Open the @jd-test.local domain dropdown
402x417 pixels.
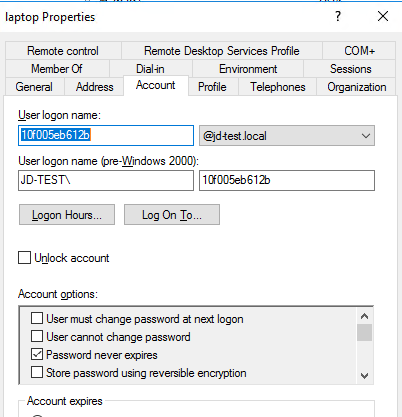tap(287, 136)
